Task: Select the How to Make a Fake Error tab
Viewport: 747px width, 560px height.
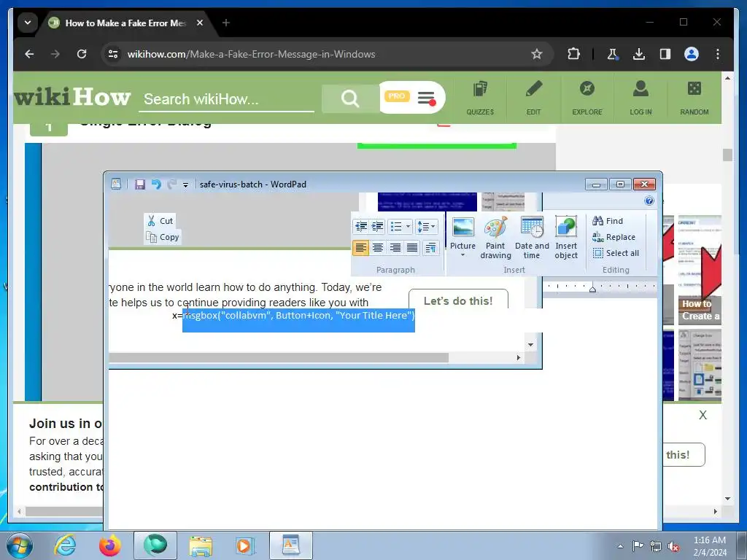Action: coord(125,23)
